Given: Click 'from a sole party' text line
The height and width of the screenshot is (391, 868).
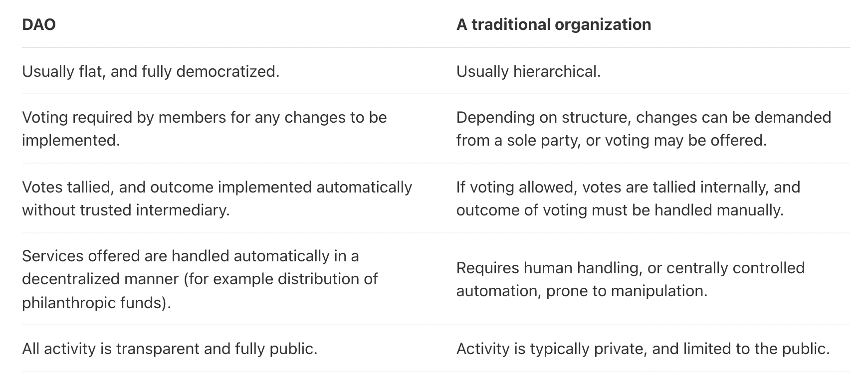Looking at the screenshot, I should [611, 140].
